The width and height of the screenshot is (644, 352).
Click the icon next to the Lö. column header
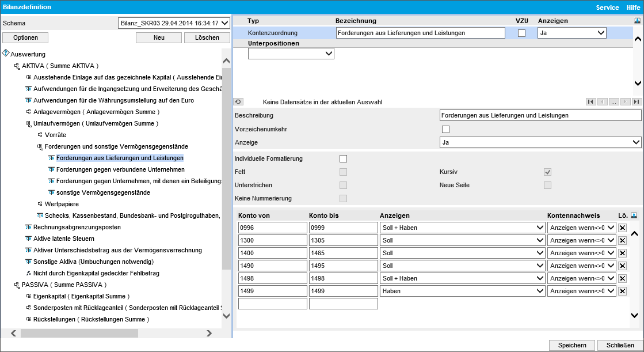(x=634, y=215)
